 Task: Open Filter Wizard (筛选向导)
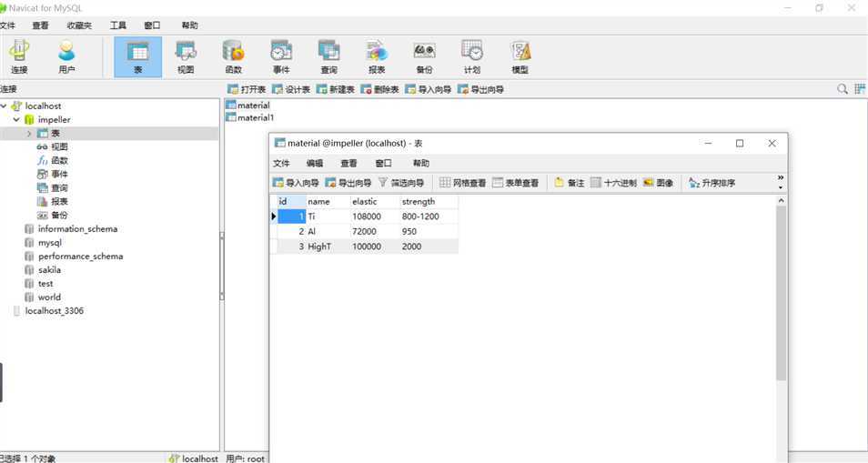pos(401,183)
